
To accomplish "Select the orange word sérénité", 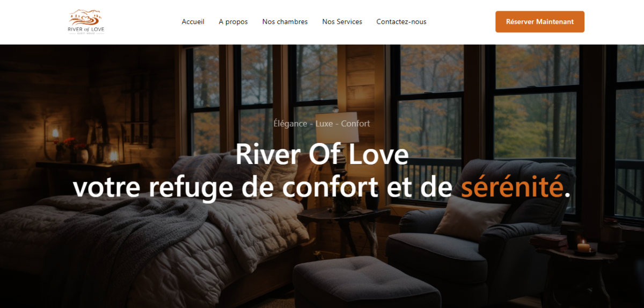I will (512, 187).
